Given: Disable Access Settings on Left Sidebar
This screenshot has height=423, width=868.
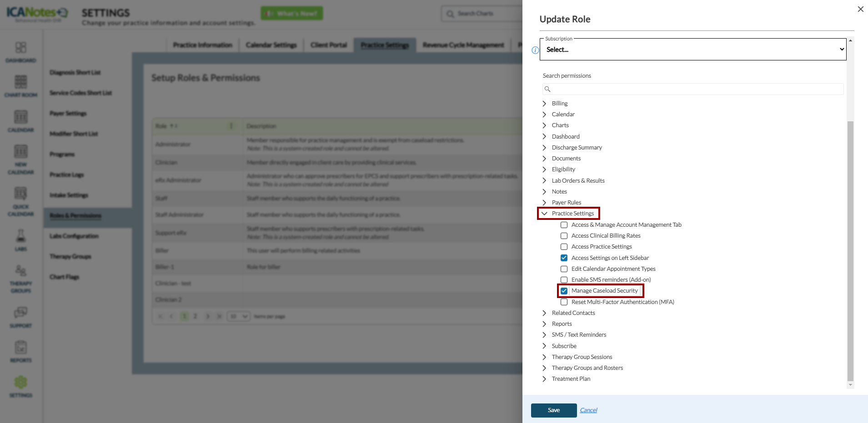Looking at the screenshot, I should click(x=564, y=258).
